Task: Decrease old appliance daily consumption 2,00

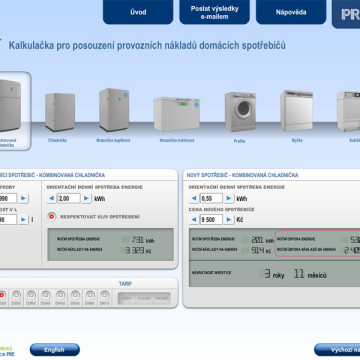Action: click(x=51, y=199)
